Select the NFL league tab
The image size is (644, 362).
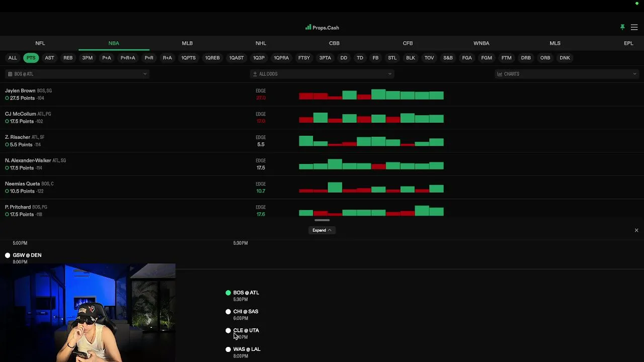[x=40, y=43]
